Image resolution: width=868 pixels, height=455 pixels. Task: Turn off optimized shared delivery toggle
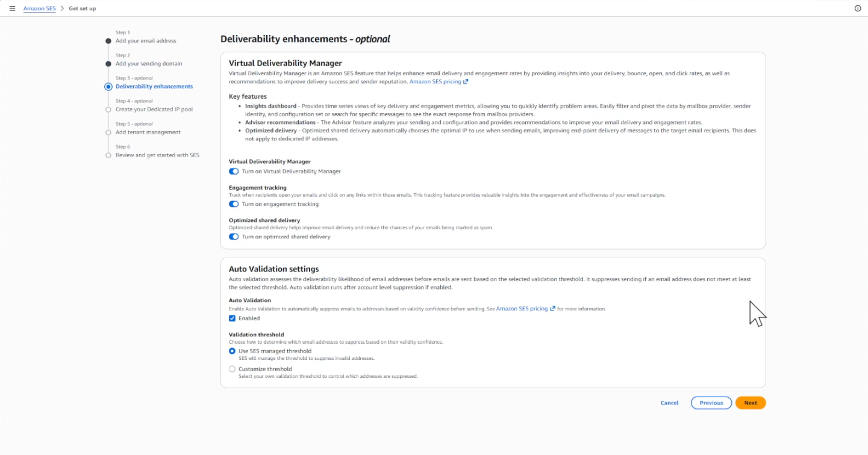[234, 237]
